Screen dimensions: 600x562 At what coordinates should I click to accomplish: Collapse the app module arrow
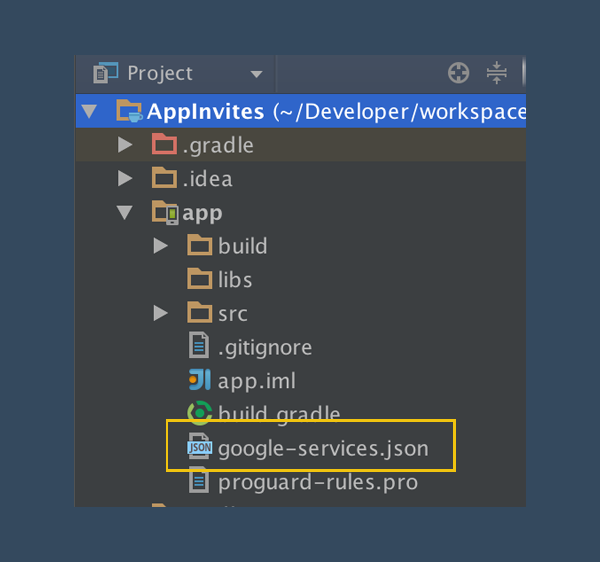[x=125, y=213]
